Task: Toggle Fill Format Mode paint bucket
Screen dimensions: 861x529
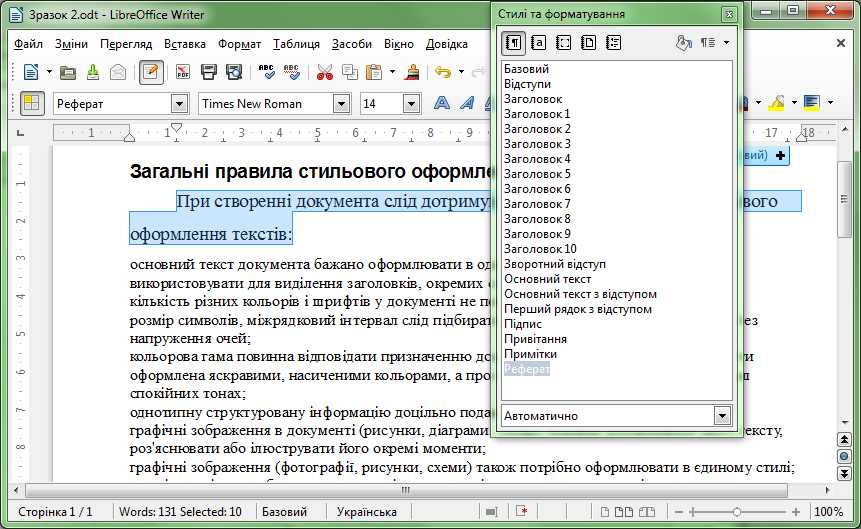Action: click(x=684, y=43)
